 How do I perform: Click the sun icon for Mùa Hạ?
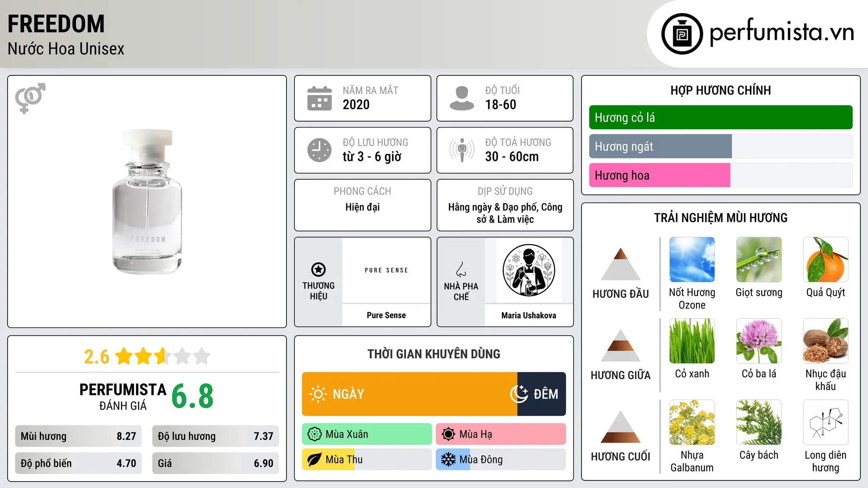click(448, 434)
